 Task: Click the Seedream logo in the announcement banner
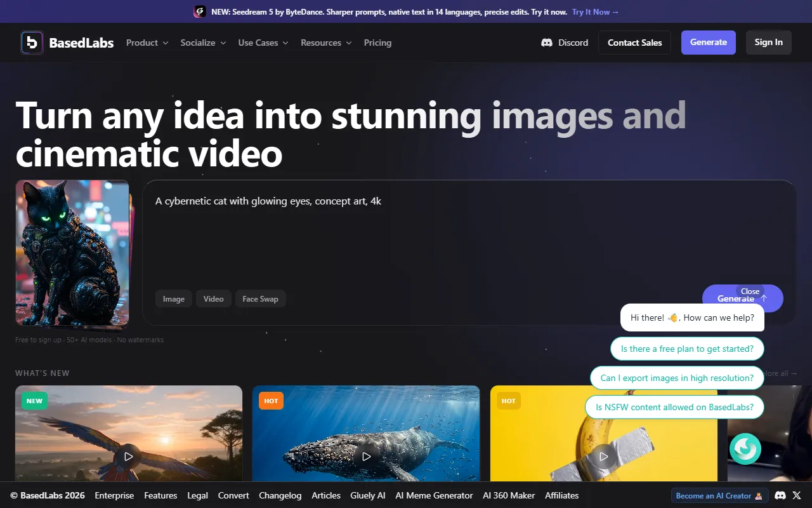[x=200, y=11]
